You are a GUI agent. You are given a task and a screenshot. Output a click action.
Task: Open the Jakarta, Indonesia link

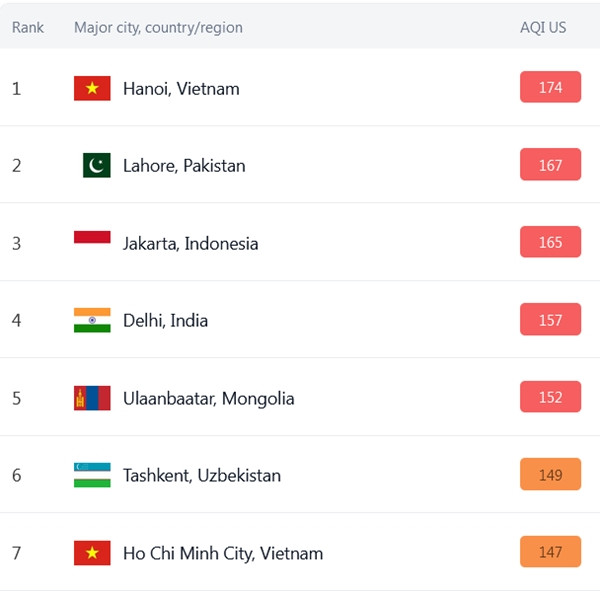click(190, 243)
